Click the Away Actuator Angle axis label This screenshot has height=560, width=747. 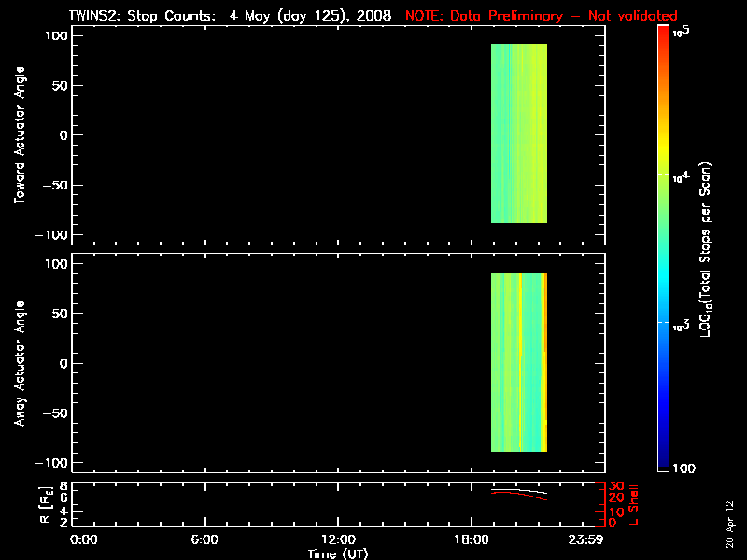(18, 364)
